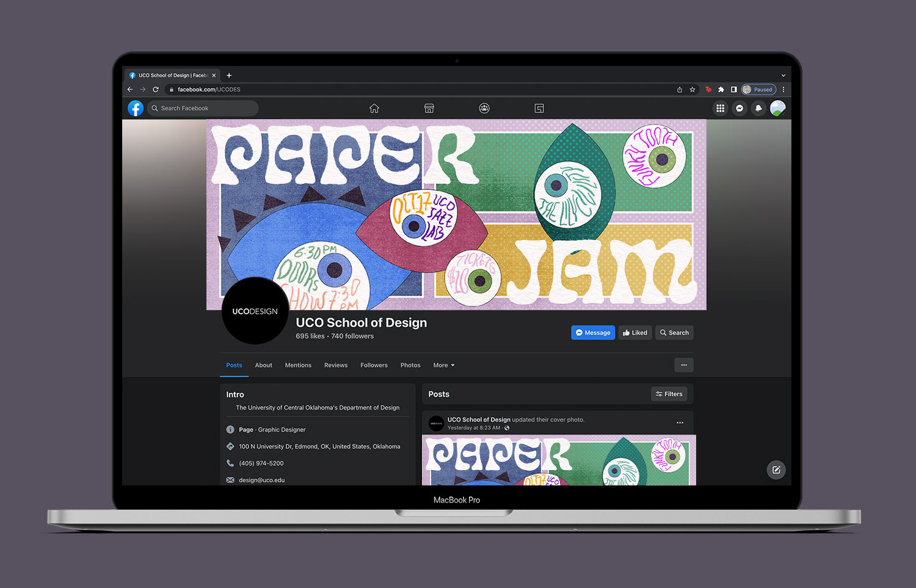This screenshot has width=916, height=588.
Task: Open the notifications bell icon
Action: (x=758, y=108)
